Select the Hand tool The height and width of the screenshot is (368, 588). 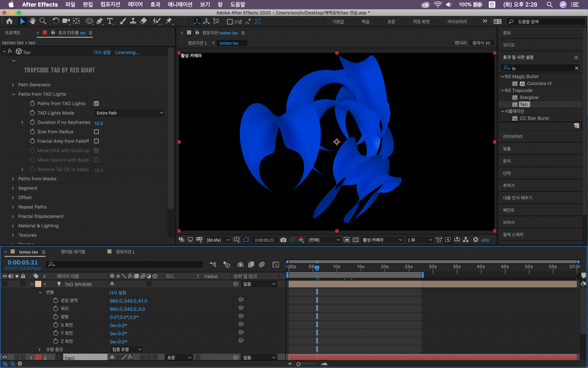[x=32, y=21]
